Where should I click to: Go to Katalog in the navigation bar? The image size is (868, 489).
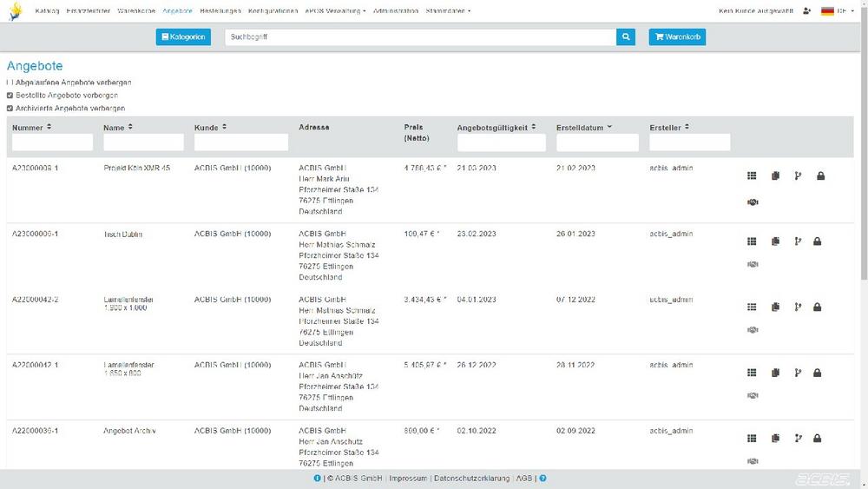coord(47,11)
